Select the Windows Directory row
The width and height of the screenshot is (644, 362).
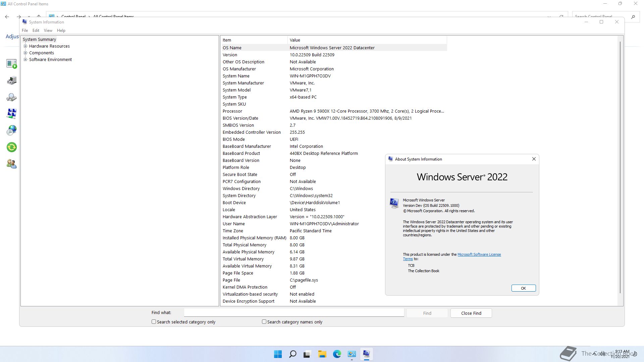click(x=334, y=188)
